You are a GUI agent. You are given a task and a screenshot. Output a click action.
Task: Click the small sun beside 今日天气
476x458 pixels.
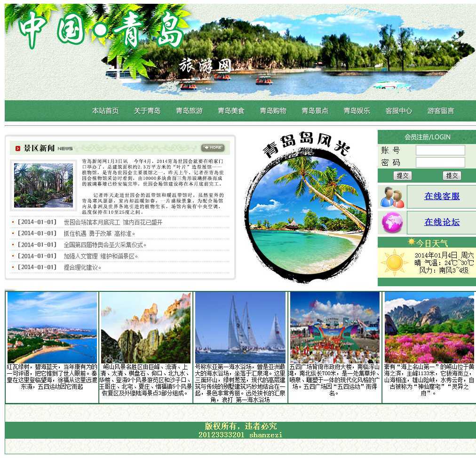coord(411,242)
